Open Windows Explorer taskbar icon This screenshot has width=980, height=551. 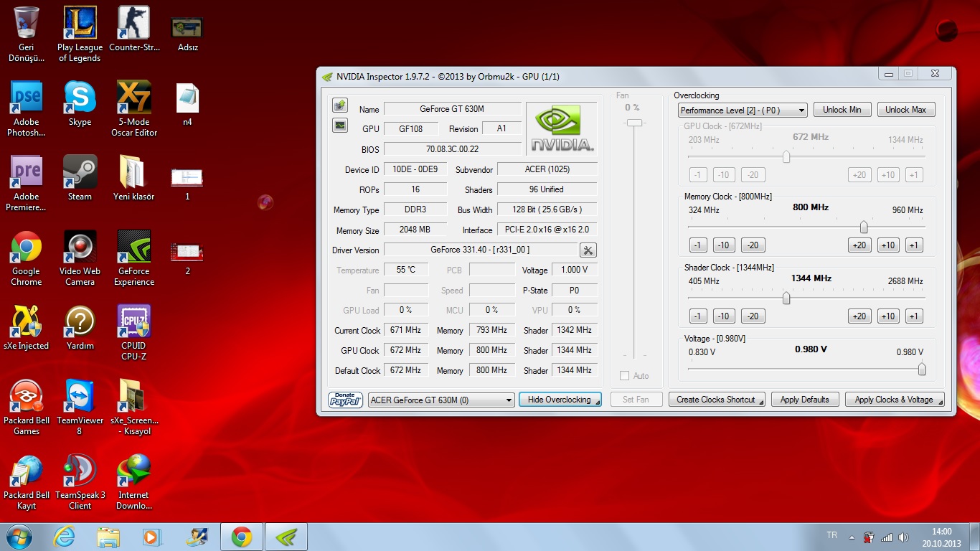pyautogui.click(x=108, y=537)
